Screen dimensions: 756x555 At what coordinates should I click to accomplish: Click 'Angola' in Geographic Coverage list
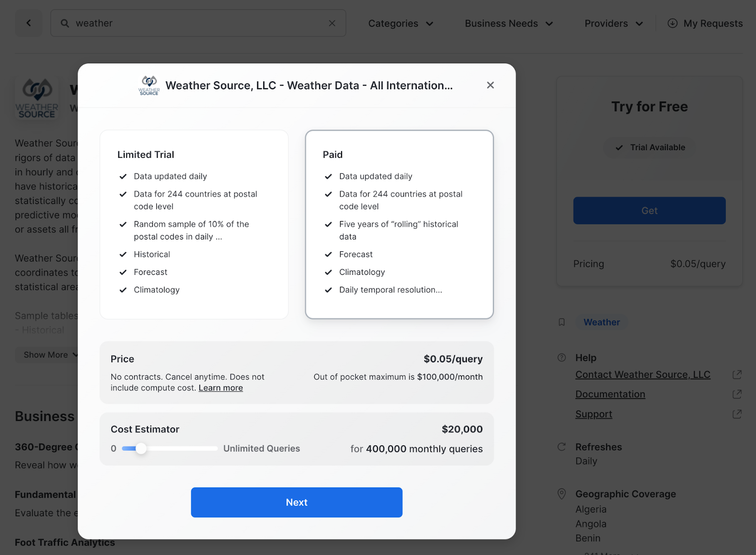pyautogui.click(x=591, y=524)
